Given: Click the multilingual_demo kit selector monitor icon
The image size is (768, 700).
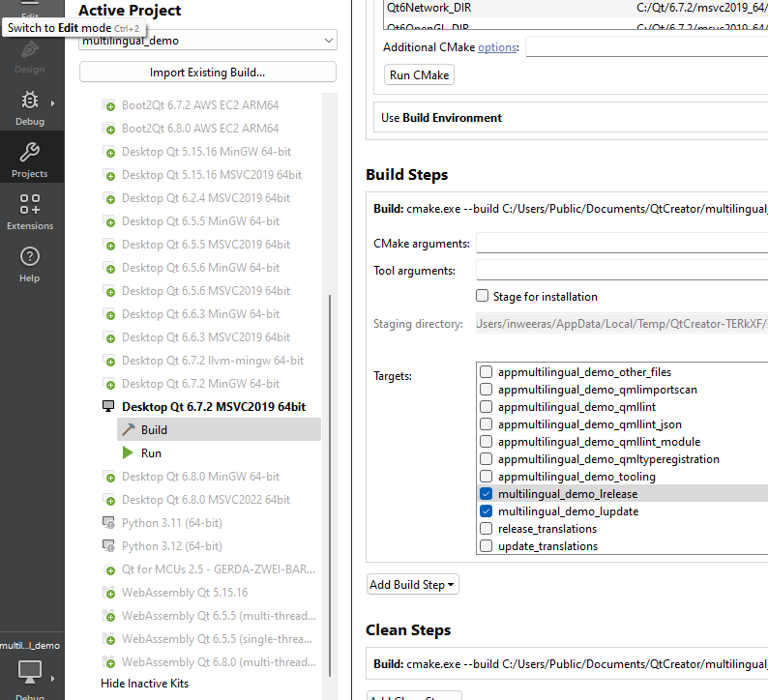Looking at the screenshot, I should tap(29, 671).
